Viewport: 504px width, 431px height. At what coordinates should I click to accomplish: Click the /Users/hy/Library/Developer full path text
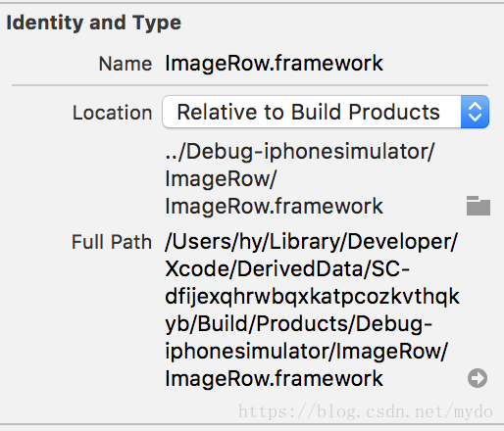pyautogui.click(x=312, y=242)
